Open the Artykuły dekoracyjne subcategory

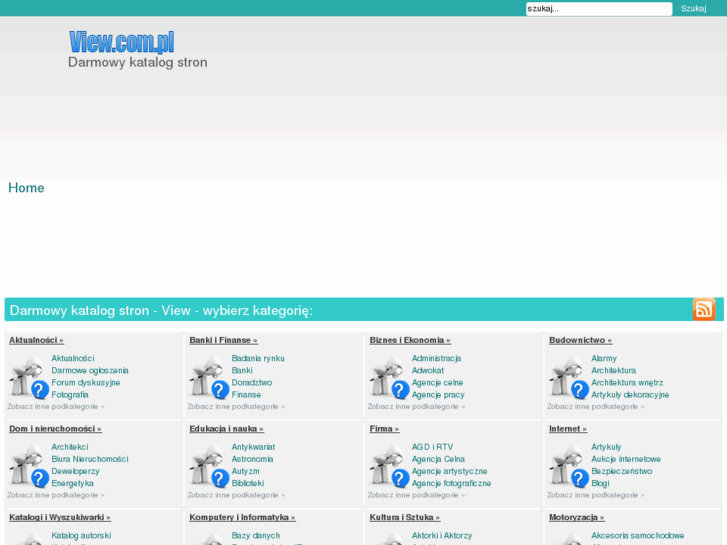click(x=630, y=395)
